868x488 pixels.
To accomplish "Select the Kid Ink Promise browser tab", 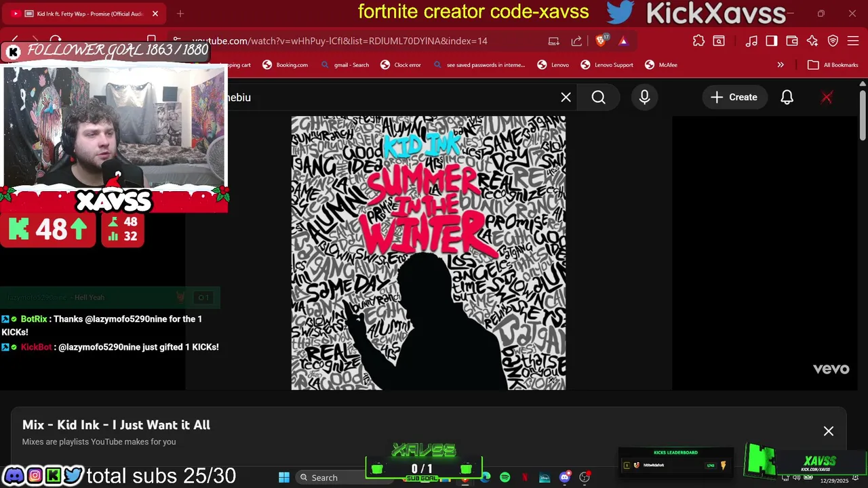I will (84, 14).
